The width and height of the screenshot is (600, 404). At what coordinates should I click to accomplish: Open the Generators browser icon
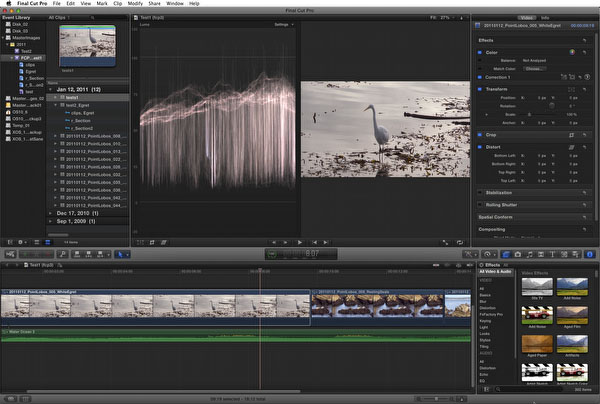coord(564,254)
